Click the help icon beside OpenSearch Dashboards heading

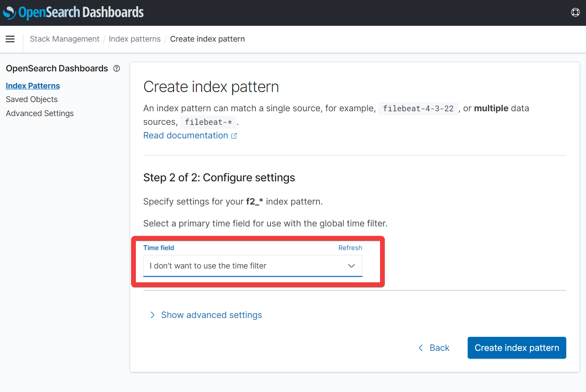tap(116, 68)
